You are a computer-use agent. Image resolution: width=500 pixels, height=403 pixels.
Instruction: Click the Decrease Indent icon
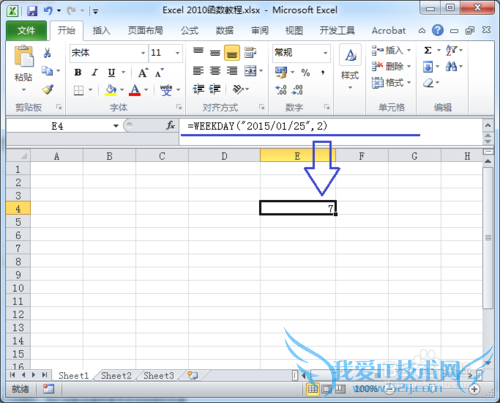tap(199, 89)
